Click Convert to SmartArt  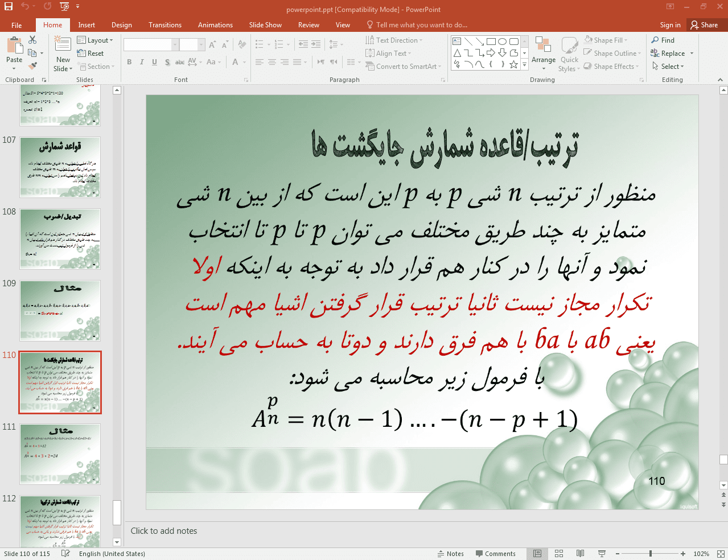[404, 67]
